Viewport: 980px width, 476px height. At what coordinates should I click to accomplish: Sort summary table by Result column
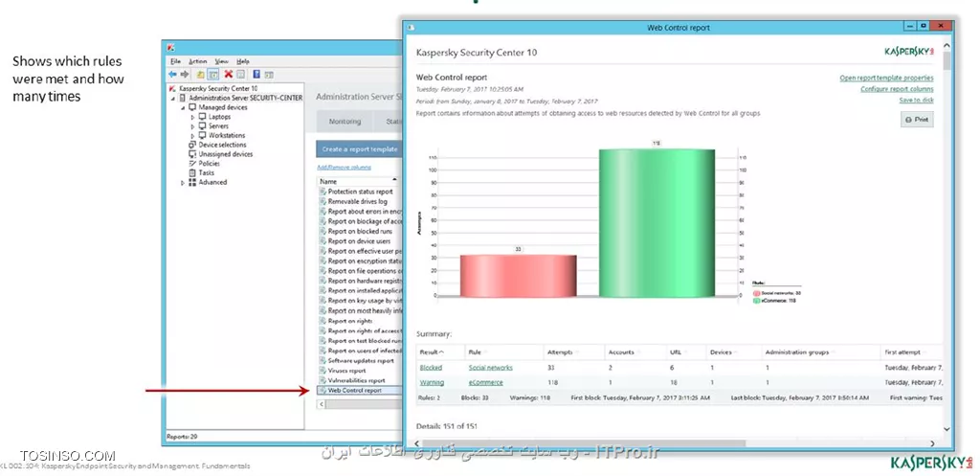pyautogui.click(x=440, y=352)
